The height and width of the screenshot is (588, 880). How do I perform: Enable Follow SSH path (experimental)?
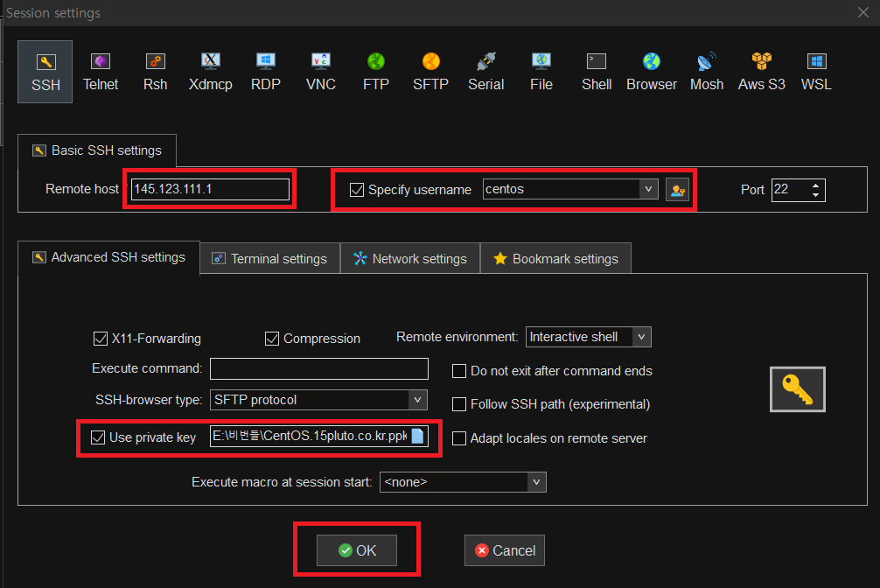point(459,404)
